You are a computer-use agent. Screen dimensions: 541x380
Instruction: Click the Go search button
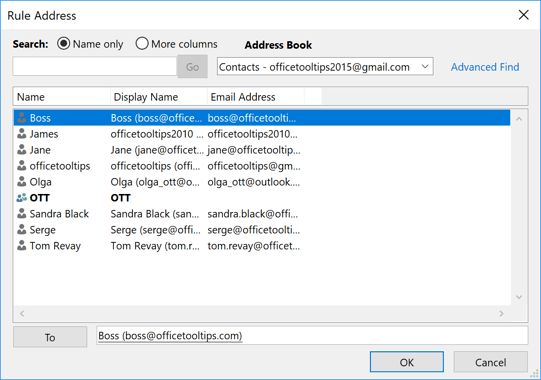tap(193, 67)
